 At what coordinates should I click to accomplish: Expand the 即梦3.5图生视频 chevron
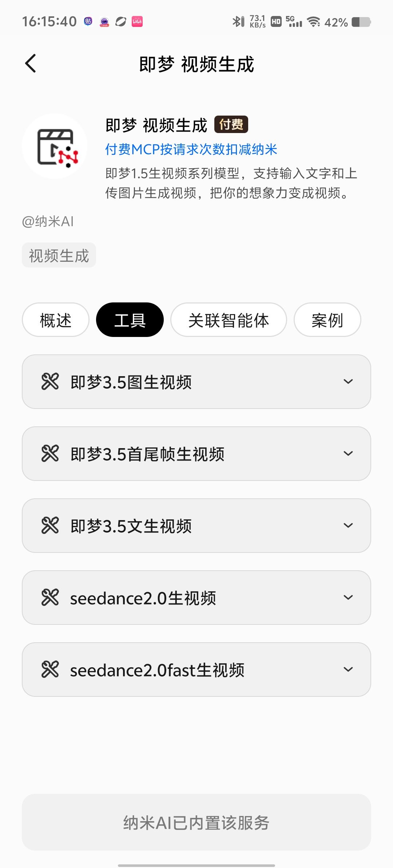[x=348, y=381]
